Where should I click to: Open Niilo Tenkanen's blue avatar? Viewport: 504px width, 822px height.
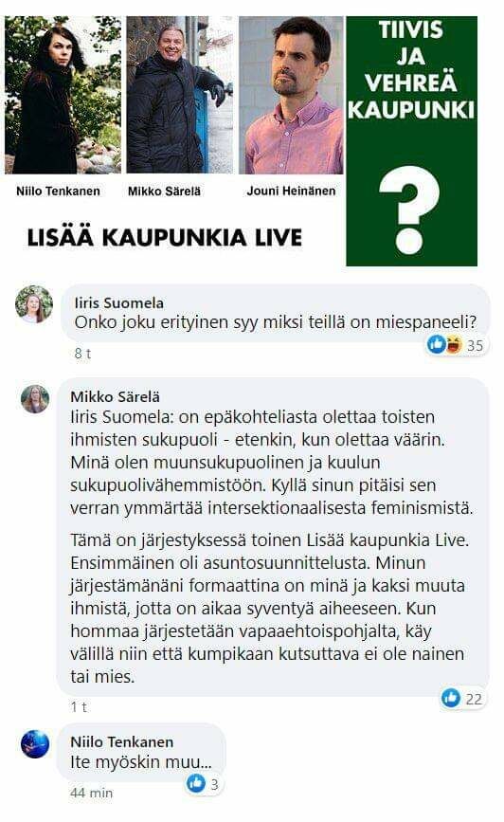pos(35,744)
